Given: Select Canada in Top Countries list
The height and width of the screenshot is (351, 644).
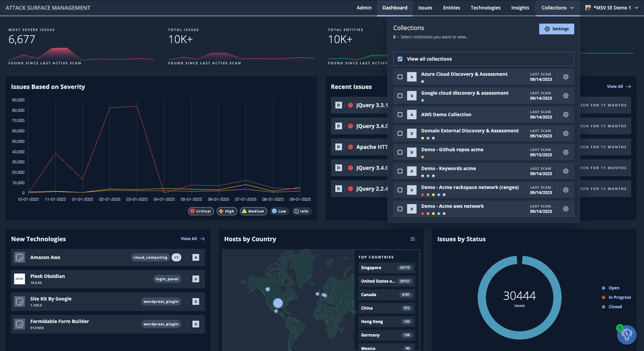Looking at the screenshot, I should 387,295.
